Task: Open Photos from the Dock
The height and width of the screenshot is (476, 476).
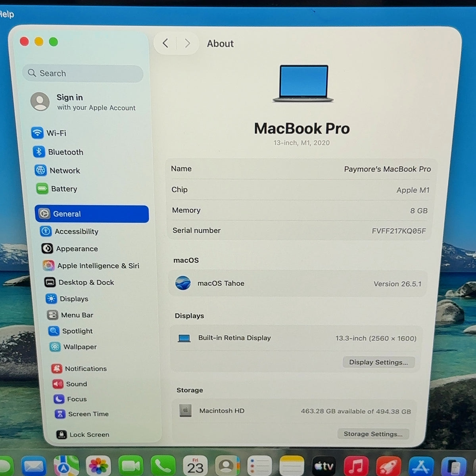Action: [x=98, y=466]
